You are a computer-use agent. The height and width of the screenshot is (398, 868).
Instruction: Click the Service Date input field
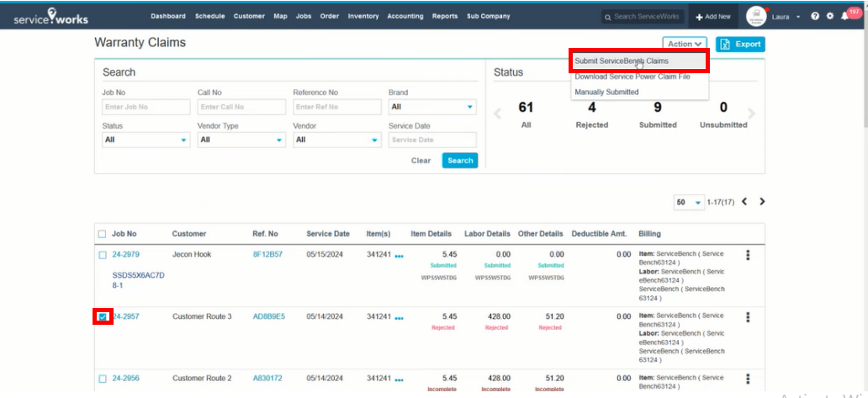coord(432,140)
